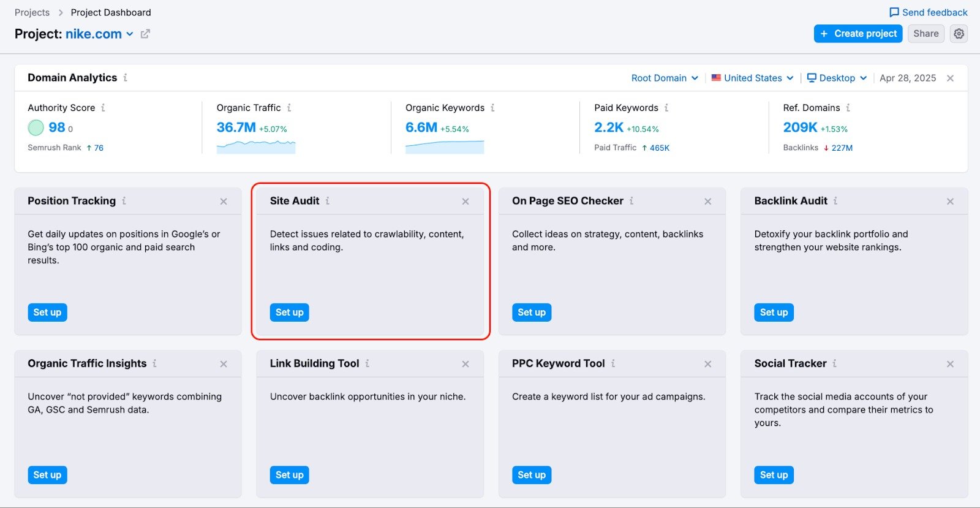Click the info icon next to Organic Keywords
The height and width of the screenshot is (508, 980).
[492, 108]
